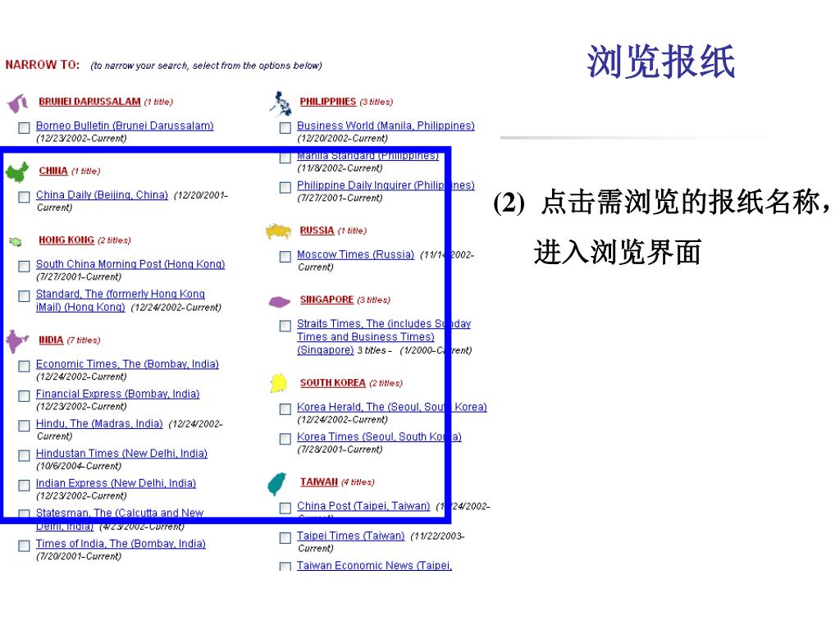Click the Singapore map icon

pos(279,302)
